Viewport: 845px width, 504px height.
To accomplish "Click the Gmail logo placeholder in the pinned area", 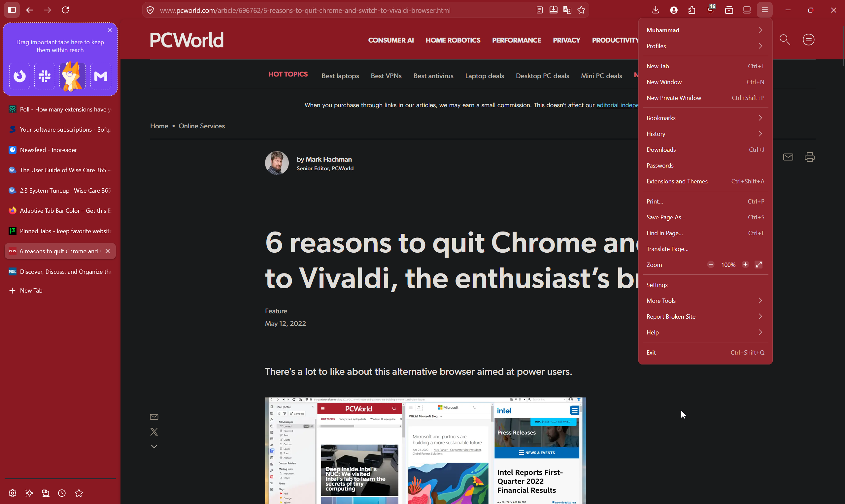I will coord(101,76).
